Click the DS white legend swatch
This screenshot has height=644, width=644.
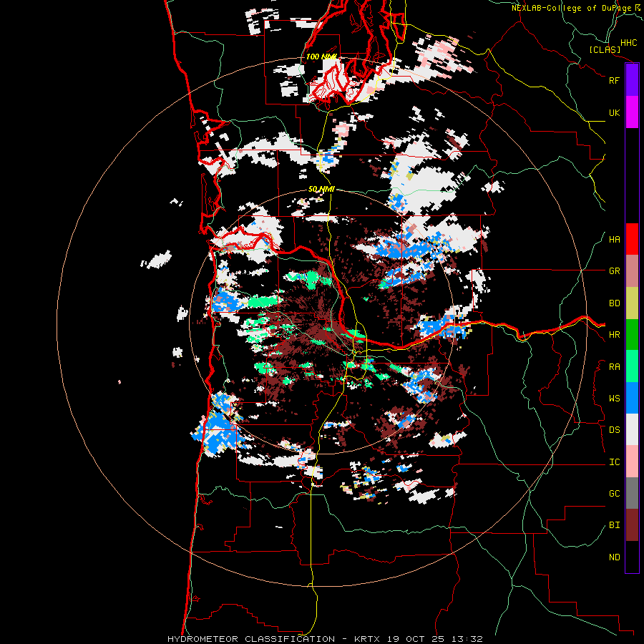pos(632,429)
